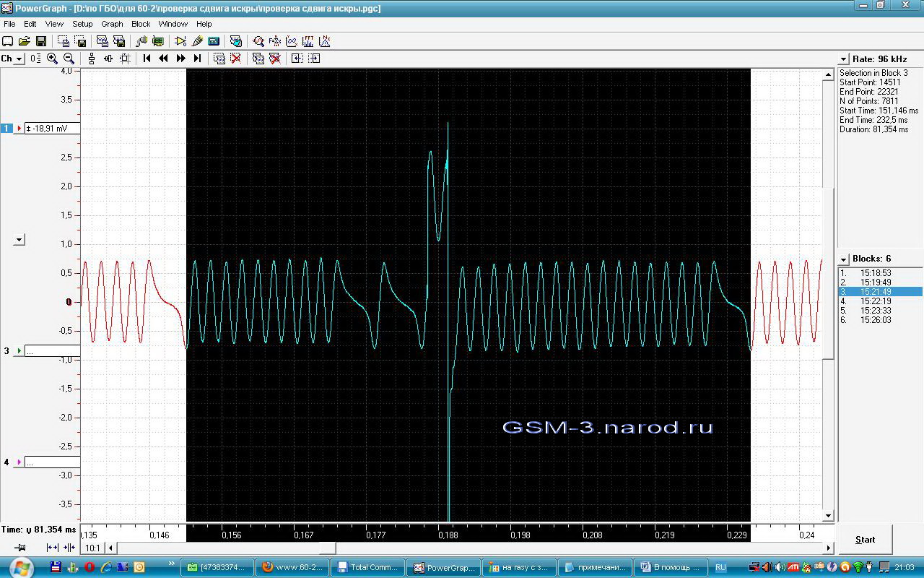Collapse the Blocks: 6 panel arrow

(x=844, y=259)
